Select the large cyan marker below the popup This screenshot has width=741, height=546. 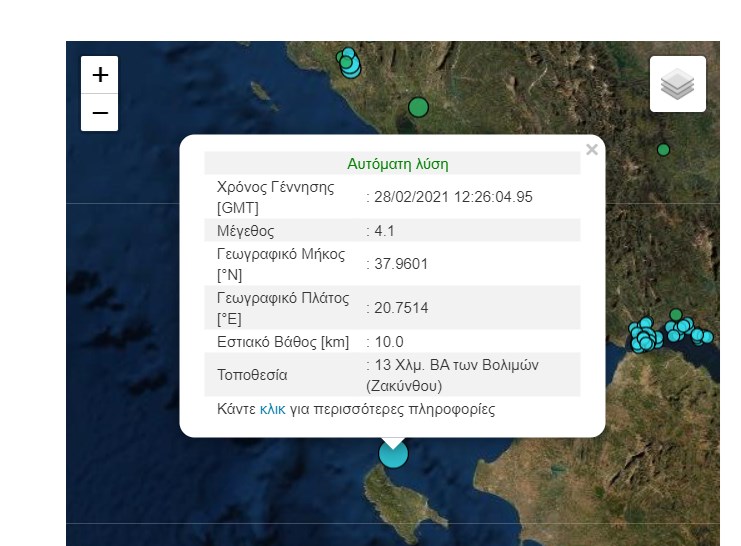(x=394, y=454)
